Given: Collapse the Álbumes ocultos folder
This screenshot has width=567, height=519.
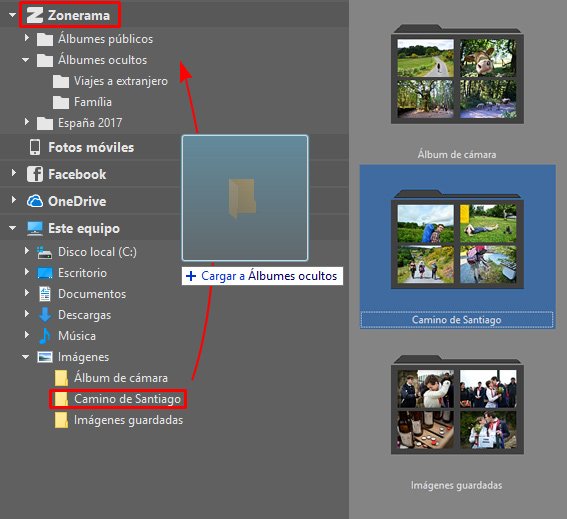Looking at the screenshot, I should [25, 60].
